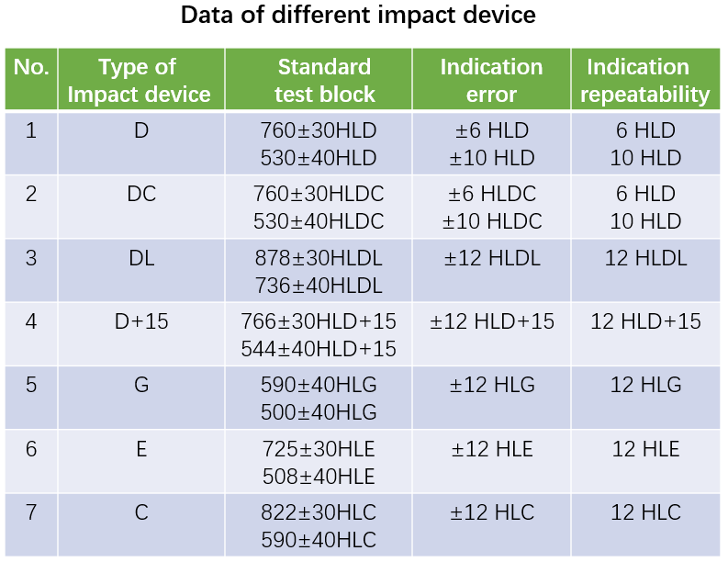Click the 'Indication error' column header
This screenshot has width=728, height=562.
[491, 81]
